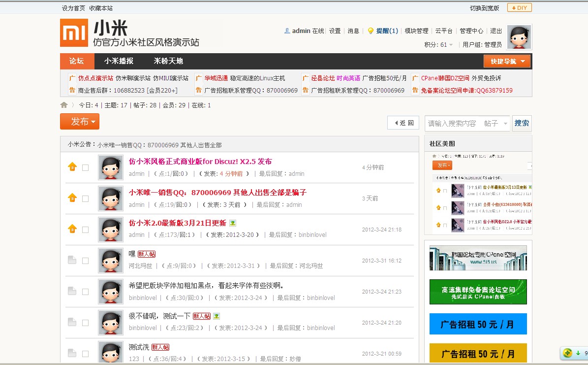Click the folder icon beside the 希望把版块字体 thread

72,291
